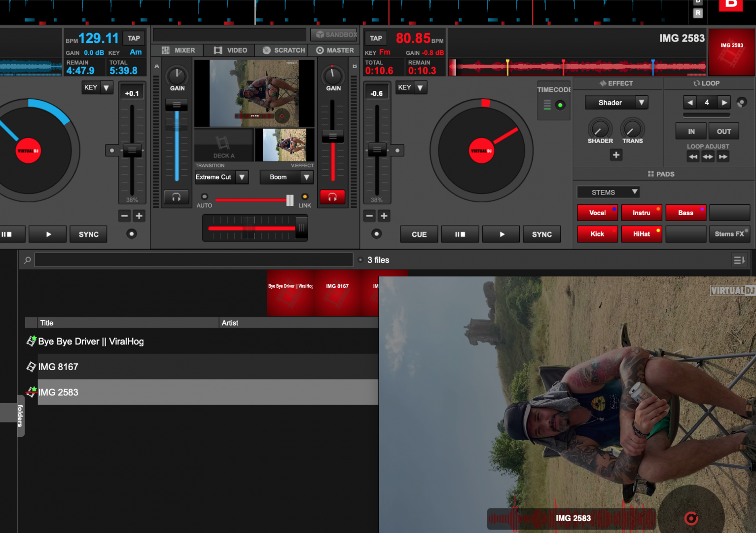Select the MASTER tab
756x533 pixels.
[x=335, y=50]
